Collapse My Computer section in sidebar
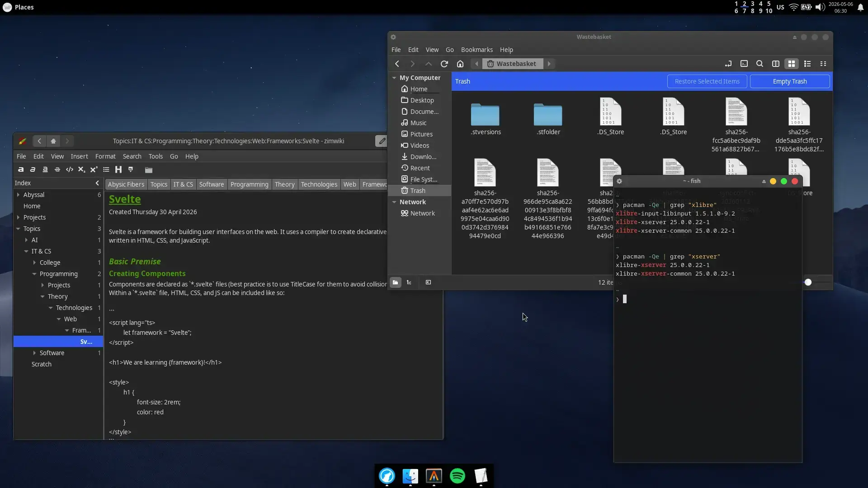 (x=394, y=78)
